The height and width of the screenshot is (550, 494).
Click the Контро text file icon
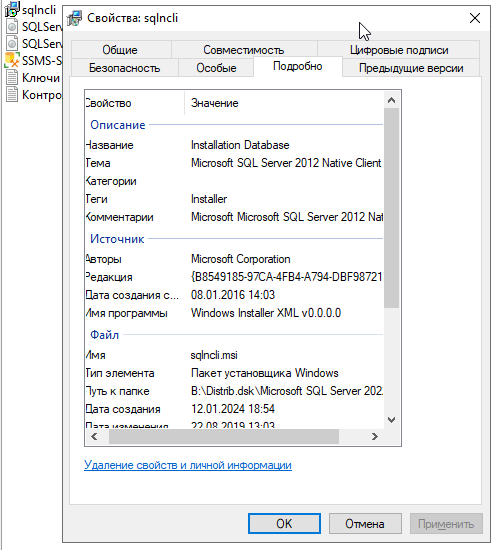(x=12, y=94)
